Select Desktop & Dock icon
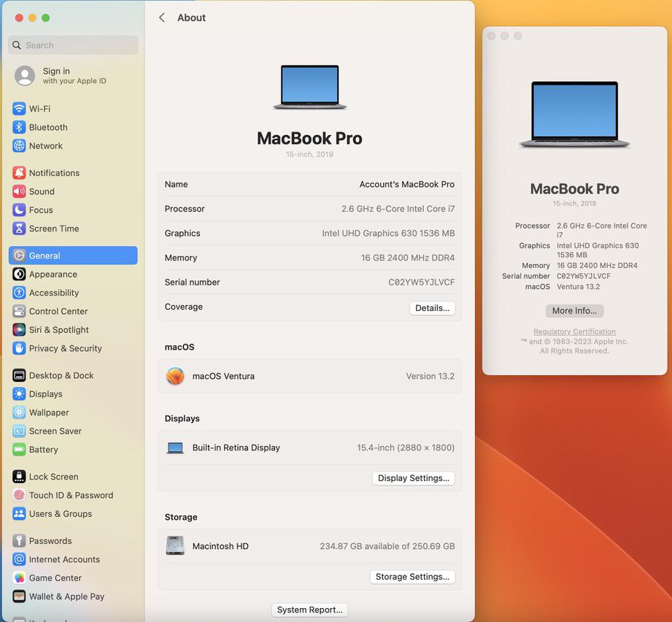The image size is (672, 622). [x=19, y=375]
